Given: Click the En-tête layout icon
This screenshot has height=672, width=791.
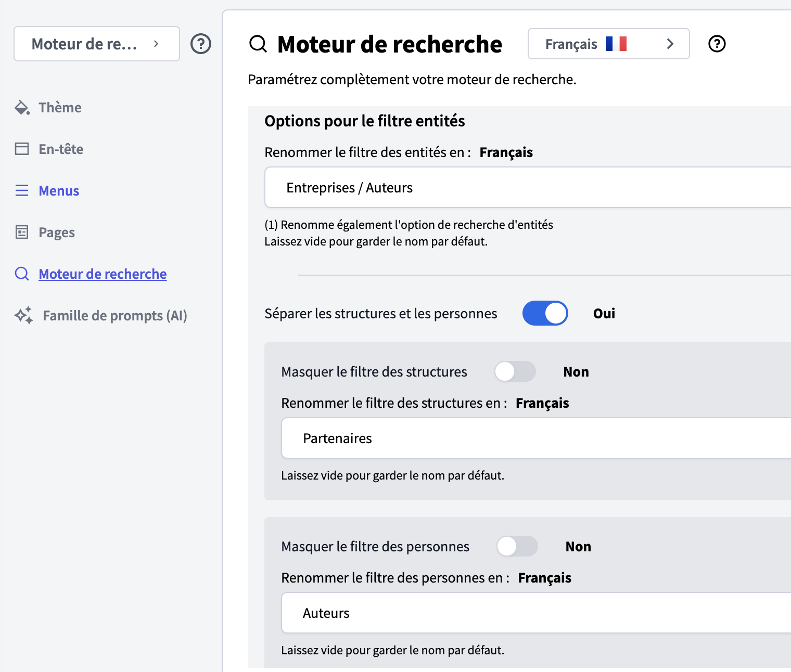Looking at the screenshot, I should pos(22,149).
